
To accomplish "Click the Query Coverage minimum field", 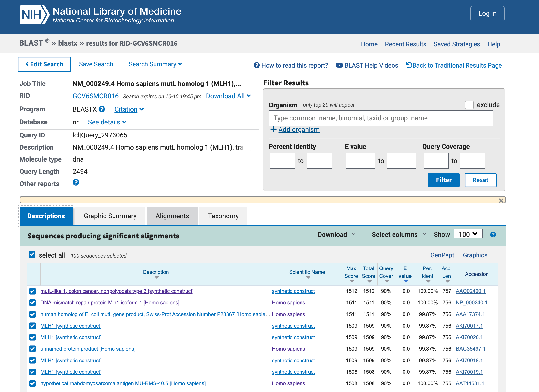I will (436, 161).
